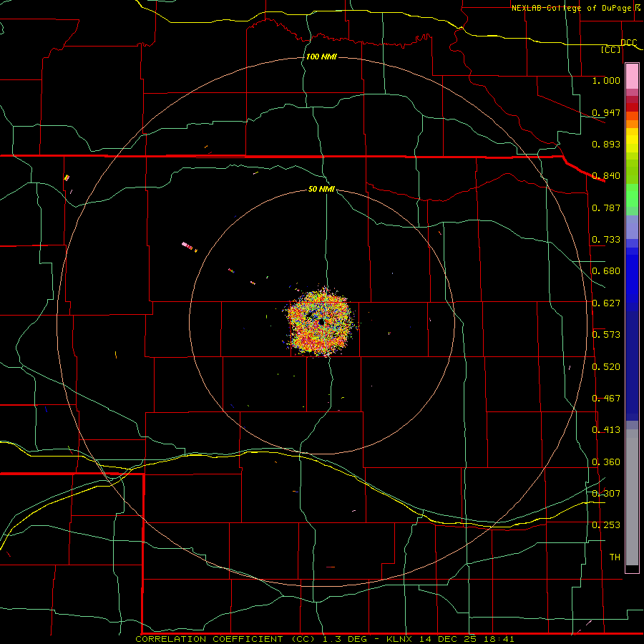Viewport: 644px width, 644px height.
Task: Click the 18:41 timestamp
Action: pos(497,639)
